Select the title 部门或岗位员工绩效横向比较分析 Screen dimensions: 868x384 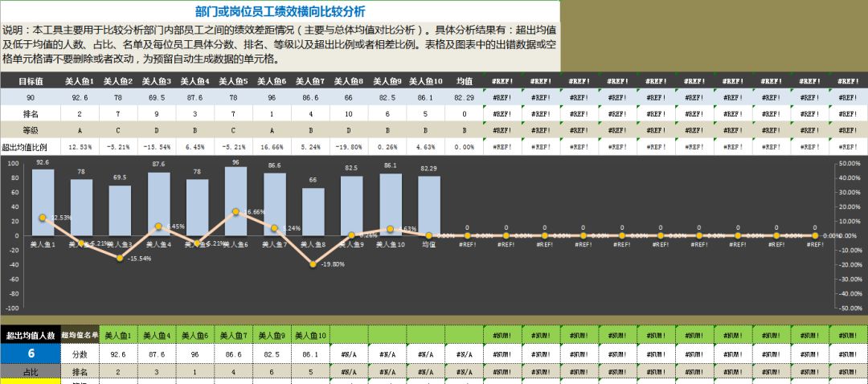pos(280,11)
